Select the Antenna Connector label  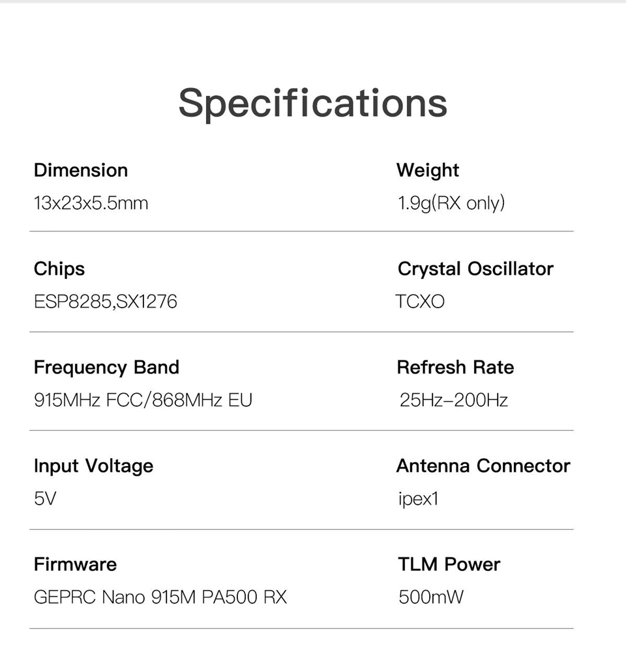coord(483,466)
